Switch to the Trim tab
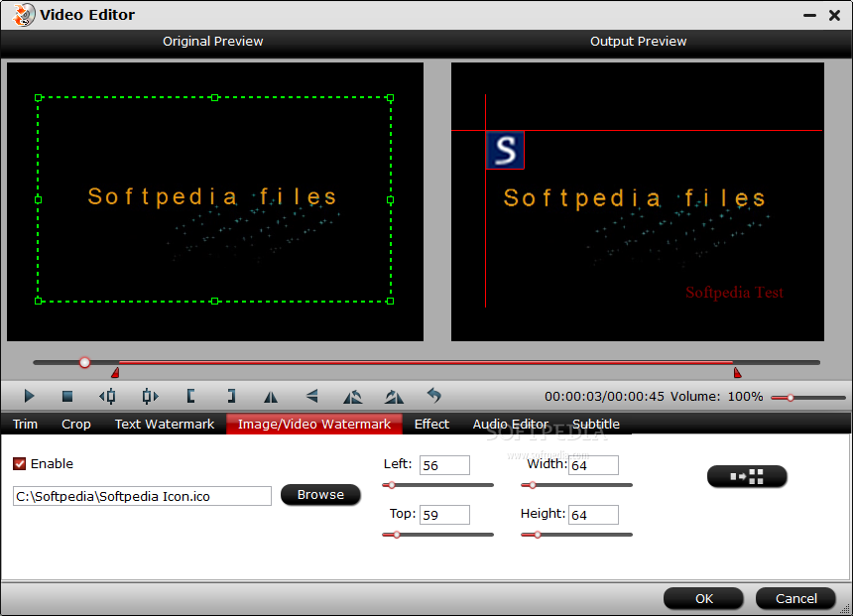The height and width of the screenshot is (616, 853). coord(25,424)
